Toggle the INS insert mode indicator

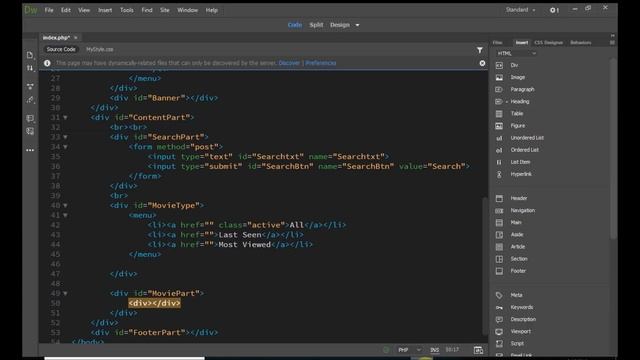point(434,350)
